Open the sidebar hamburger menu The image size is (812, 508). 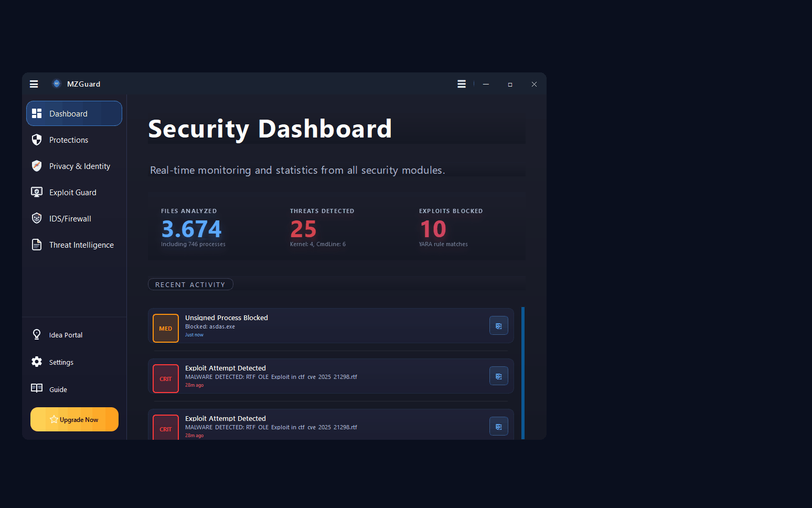pyautogui.click(x=34, y=83)
